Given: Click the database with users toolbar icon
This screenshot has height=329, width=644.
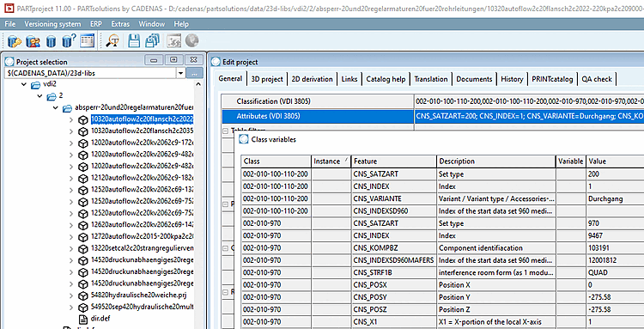Looking at the screenshot, I should tap(33, 41).
